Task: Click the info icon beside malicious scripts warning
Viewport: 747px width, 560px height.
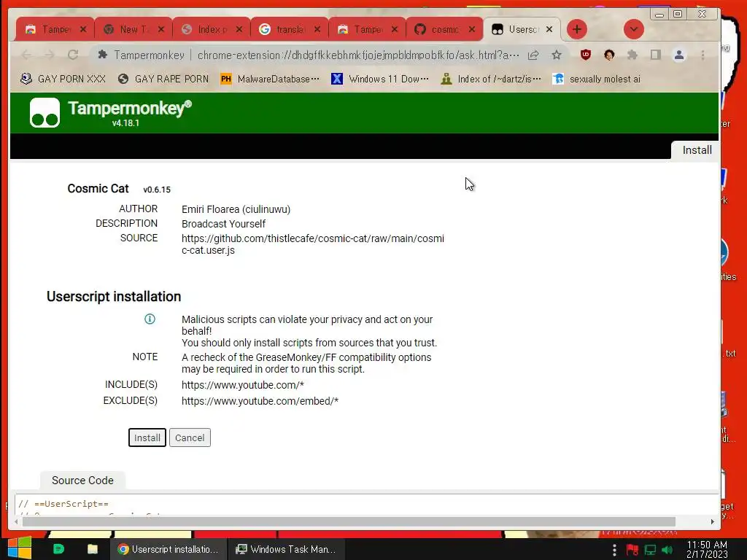Action: (x=150, y=319)
